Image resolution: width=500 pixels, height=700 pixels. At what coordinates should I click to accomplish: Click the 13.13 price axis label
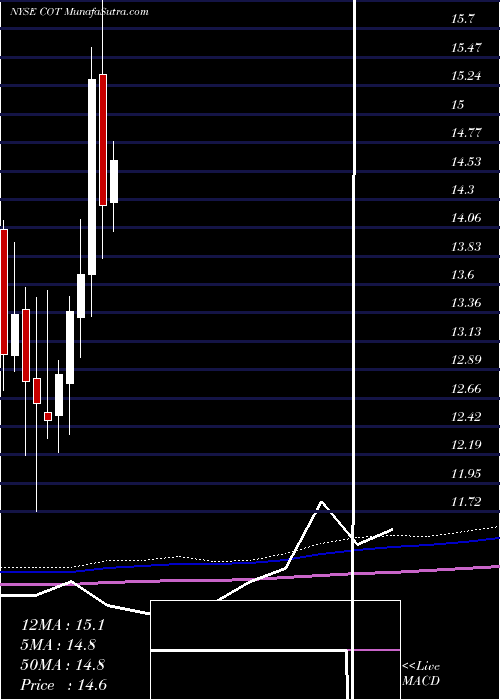[x=467, y=332]
